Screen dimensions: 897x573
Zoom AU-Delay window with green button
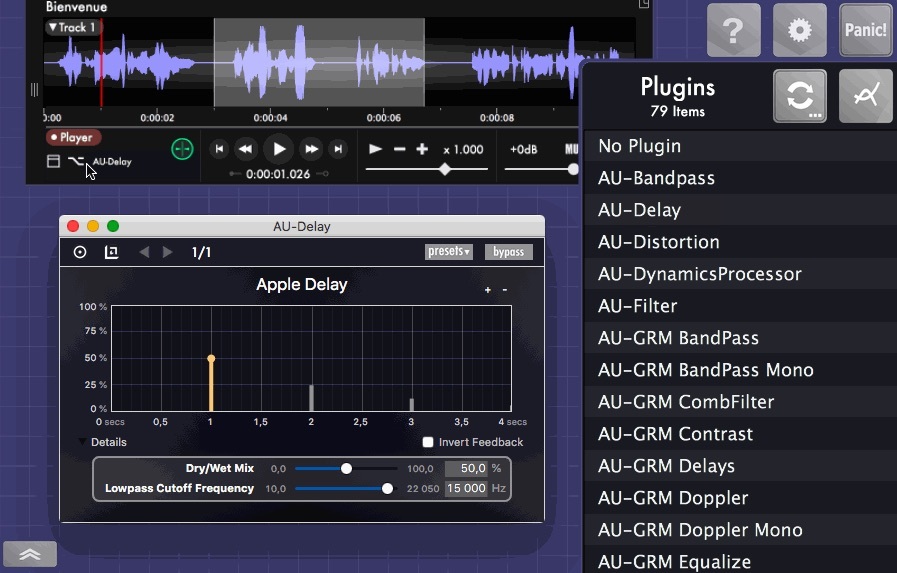click(113, 226)
